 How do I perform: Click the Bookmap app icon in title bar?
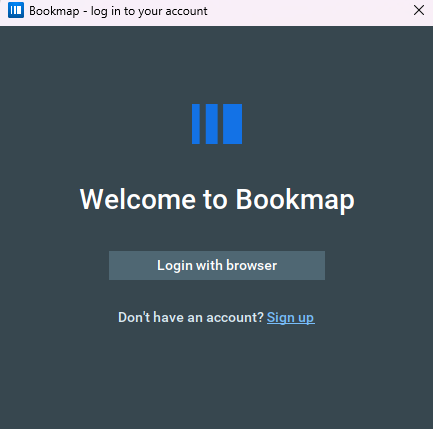[x=16, y=10]
